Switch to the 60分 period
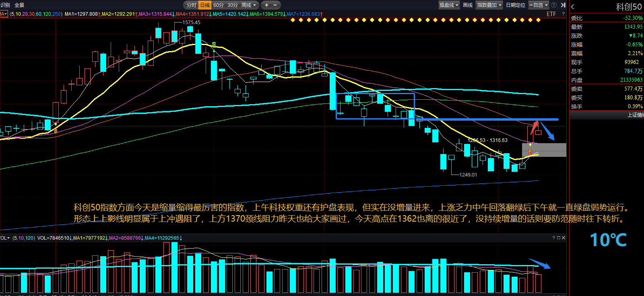 coord(219,5)
